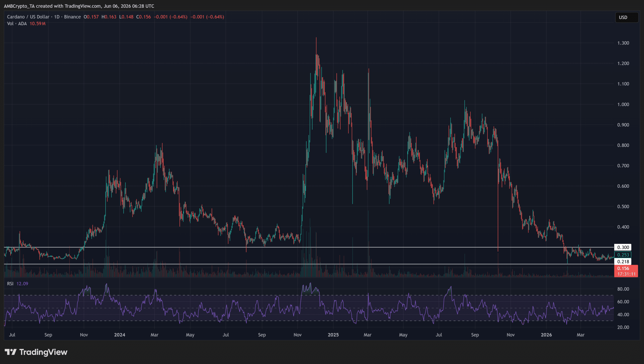Click the volume value 10.59 M
The height and width of the screenshot is (364, 644).
click(x=37, y=24)
